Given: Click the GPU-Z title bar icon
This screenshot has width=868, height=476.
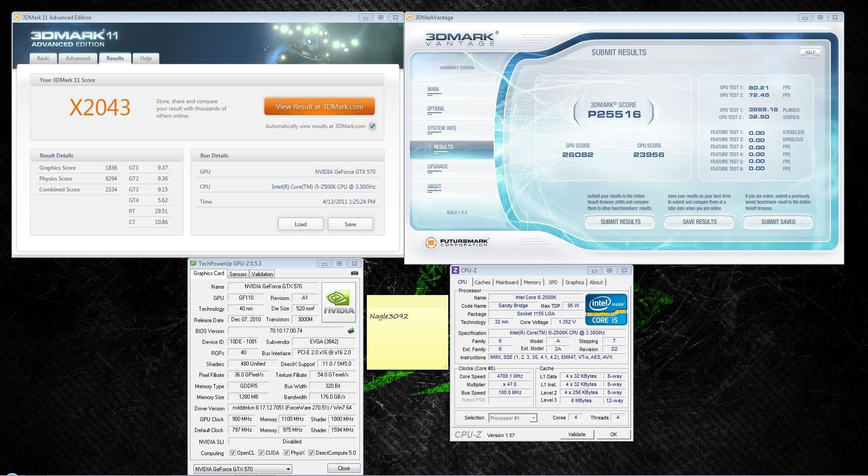Looking at the screenshot, I should click(194, 263).
